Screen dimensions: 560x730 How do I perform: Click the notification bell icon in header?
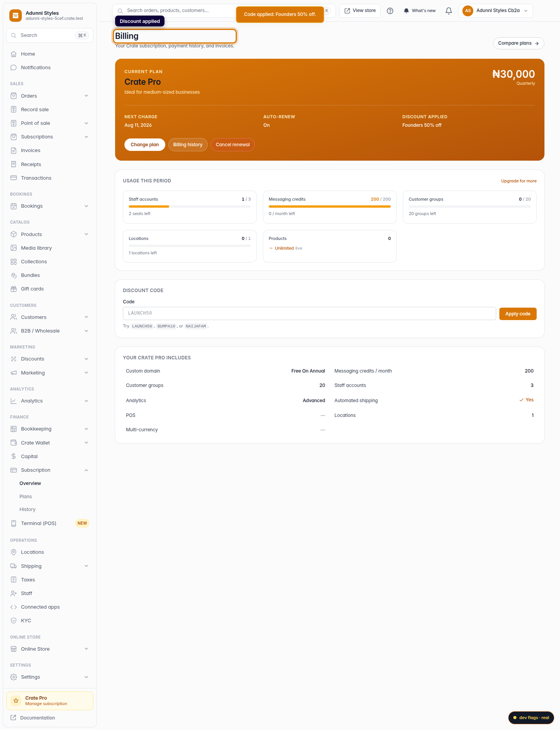449,11
